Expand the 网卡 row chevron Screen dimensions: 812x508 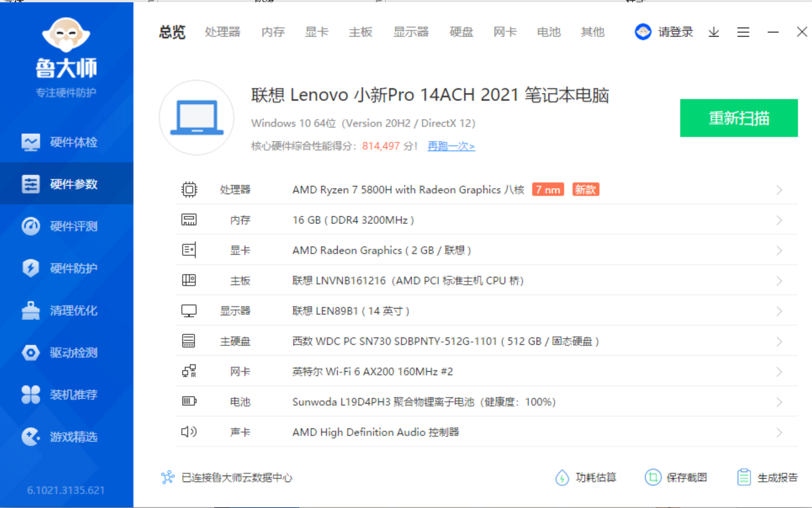779,372
